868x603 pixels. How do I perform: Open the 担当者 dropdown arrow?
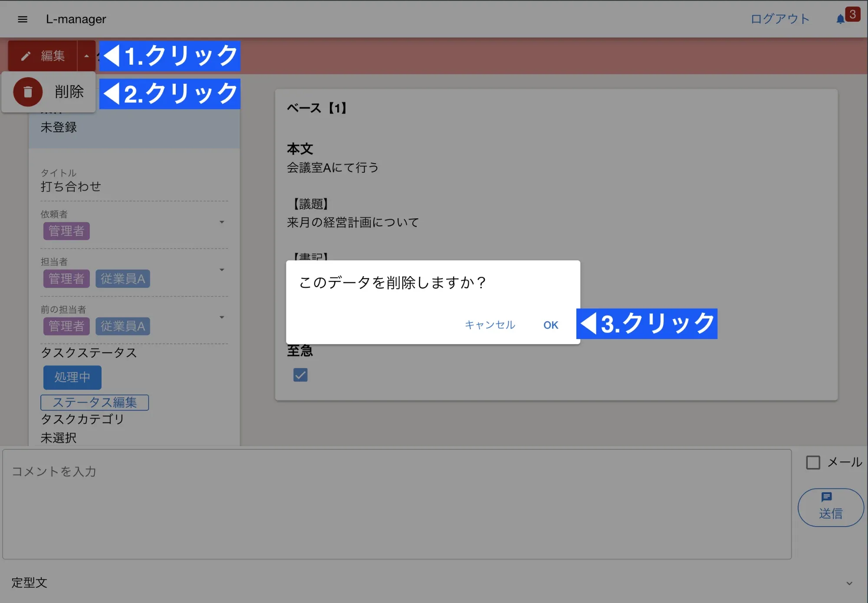(x=222, y=270)
